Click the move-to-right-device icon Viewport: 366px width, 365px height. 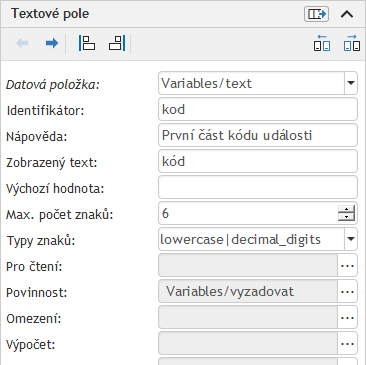[352, 43]
